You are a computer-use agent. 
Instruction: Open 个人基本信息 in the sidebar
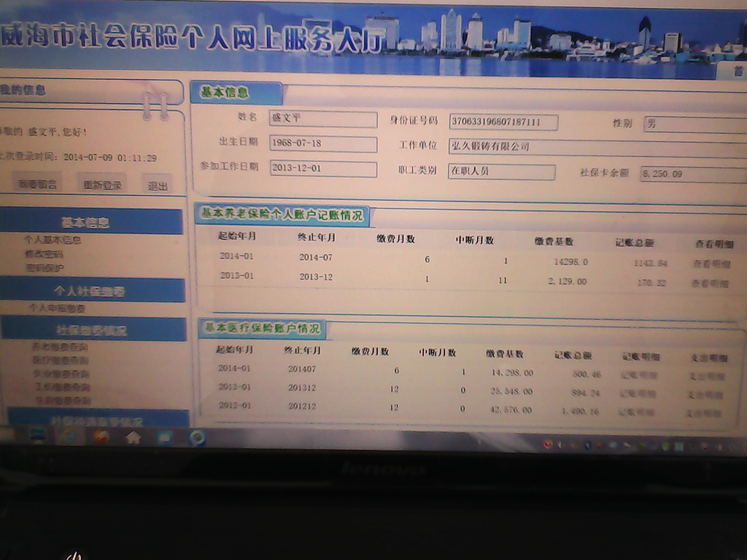tap(53, 240)
